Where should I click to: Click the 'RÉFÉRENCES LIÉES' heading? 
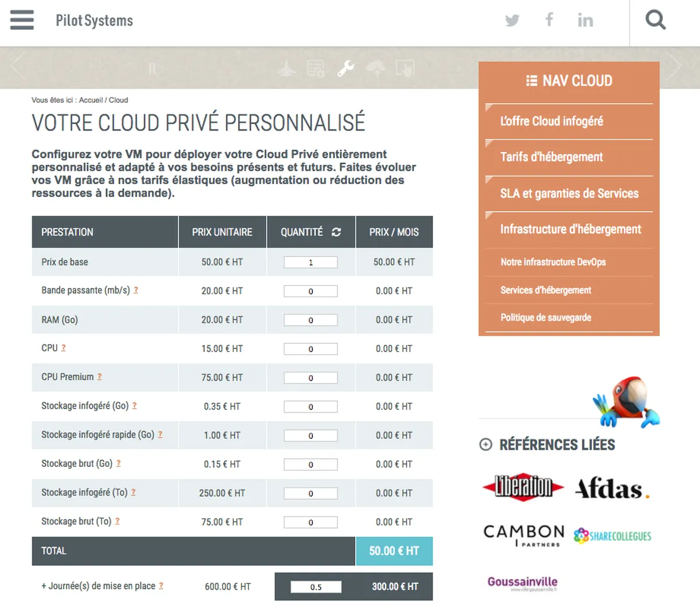click(x=557, y=445)
